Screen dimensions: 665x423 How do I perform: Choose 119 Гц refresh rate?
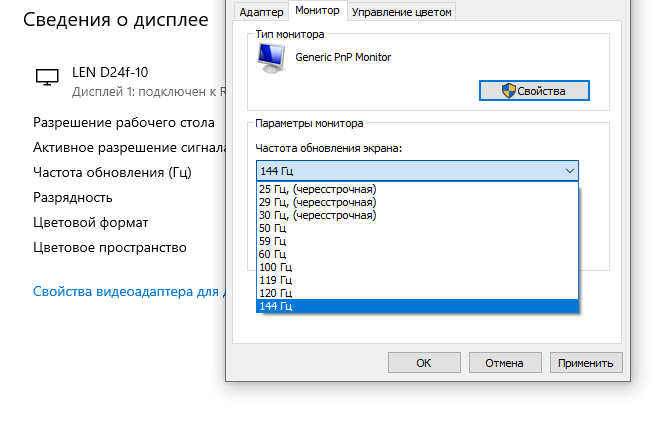tap(417, 280)
